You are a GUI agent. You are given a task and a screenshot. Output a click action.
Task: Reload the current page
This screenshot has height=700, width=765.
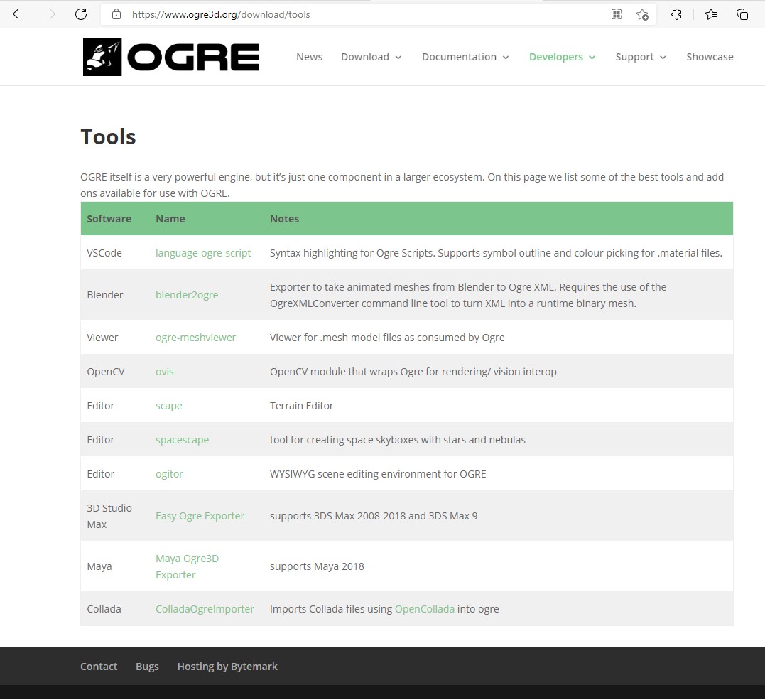tap(81, 14)
